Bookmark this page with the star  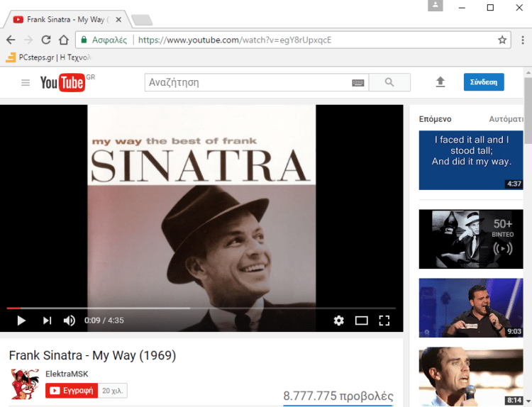click(x=502, y=40)
